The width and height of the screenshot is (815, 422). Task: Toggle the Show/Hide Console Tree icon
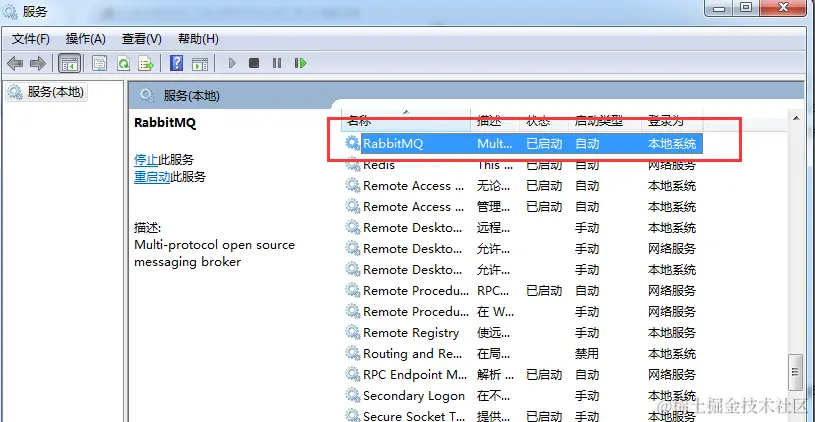(70, 63)
